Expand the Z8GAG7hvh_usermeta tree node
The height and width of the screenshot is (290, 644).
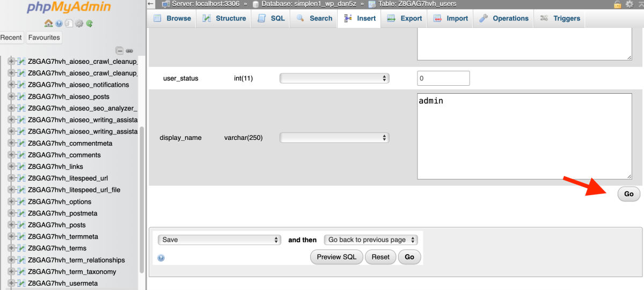coord(11,283)
